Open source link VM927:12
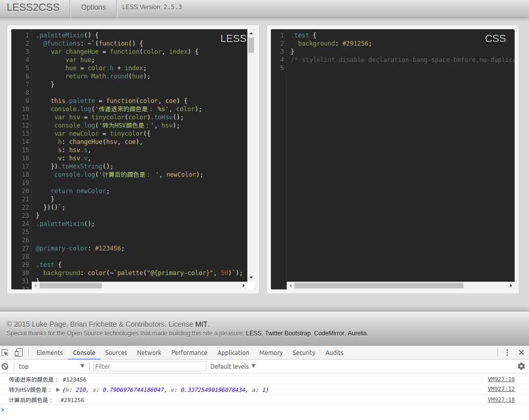Viewport: 529px width, 420px height. coord(501,389)
